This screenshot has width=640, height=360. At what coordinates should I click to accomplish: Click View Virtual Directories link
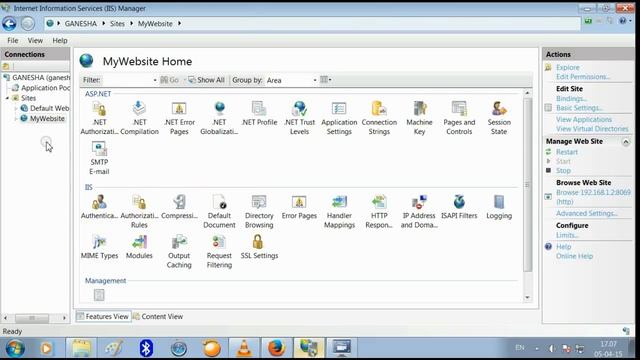pyautogui.click(x=592, y=129)
